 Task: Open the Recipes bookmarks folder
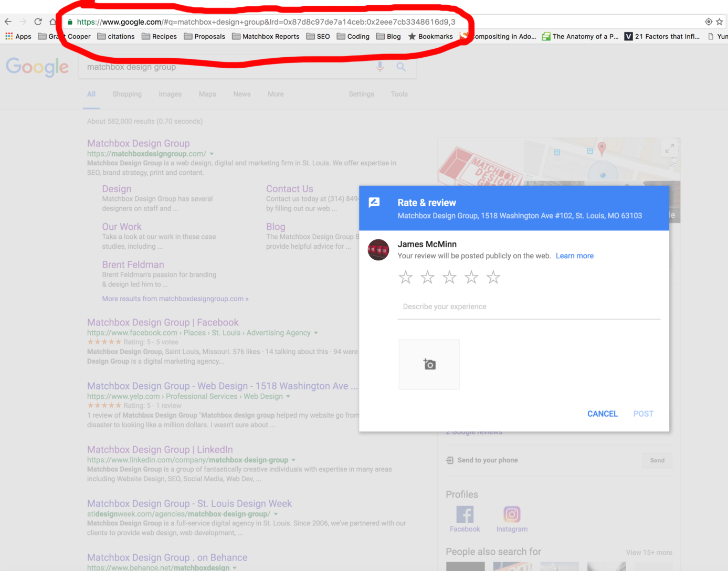pyautogui.click(x=160, y=36)
